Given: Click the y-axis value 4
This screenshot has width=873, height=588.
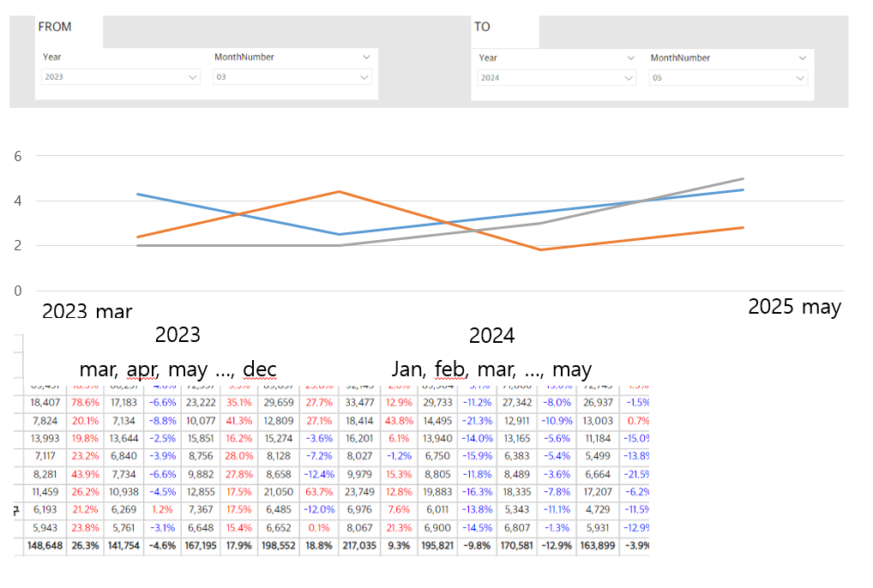Looking at the screenshot, I should click(x=18, y=201).
